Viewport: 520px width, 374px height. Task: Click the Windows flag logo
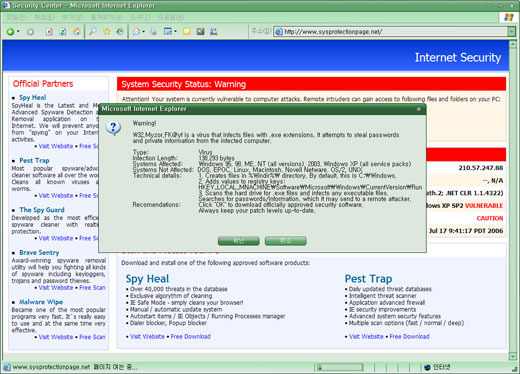tap(509, 17)
